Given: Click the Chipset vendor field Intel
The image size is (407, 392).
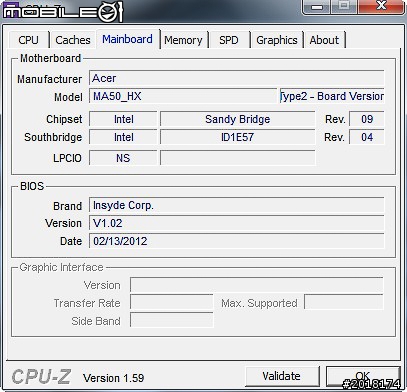Looking at the screenshot, I should tap(123, 119).
